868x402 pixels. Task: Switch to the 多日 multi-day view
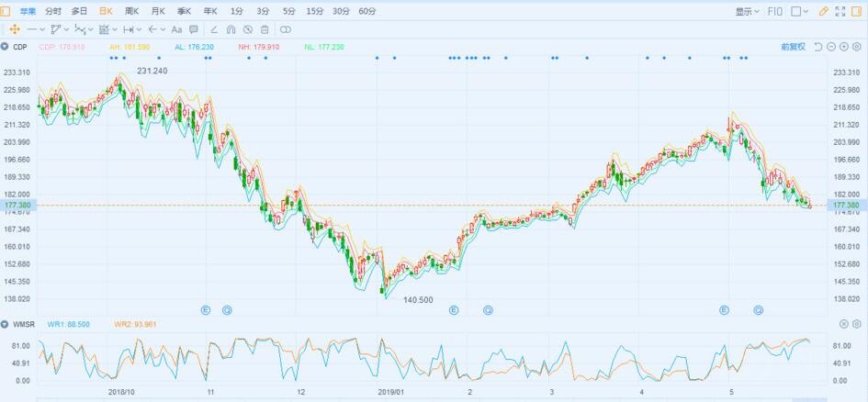pos(79,11)
